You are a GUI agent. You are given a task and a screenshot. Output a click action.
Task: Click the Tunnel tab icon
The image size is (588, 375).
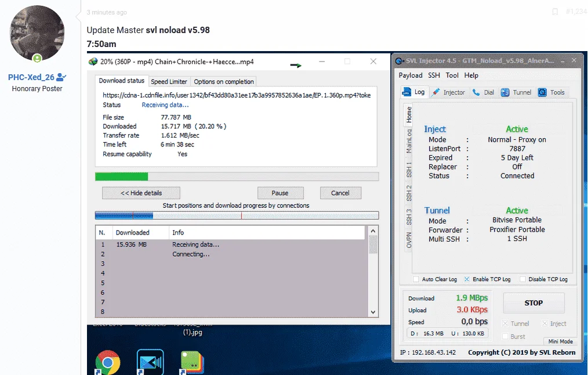point(505,92)
